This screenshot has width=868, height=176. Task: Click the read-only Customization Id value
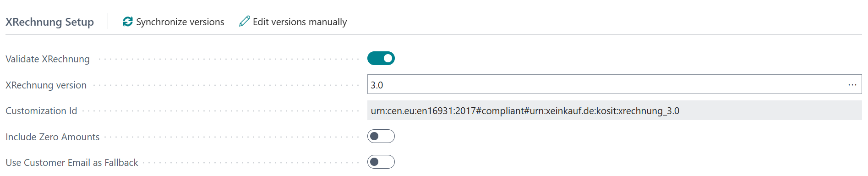click(615, 110)
